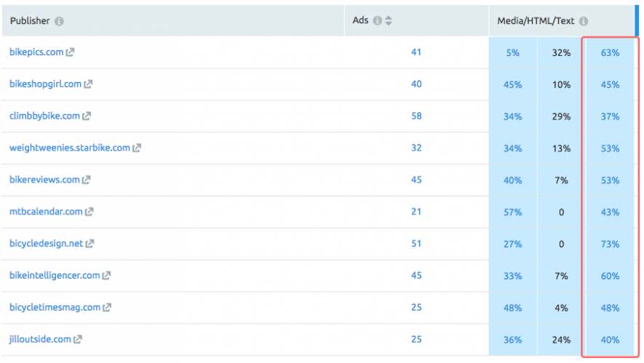Viewport: 644px width, 363px height.
Task: Select the 73% text share for bicycledesign.net
Action: (610, 244)
